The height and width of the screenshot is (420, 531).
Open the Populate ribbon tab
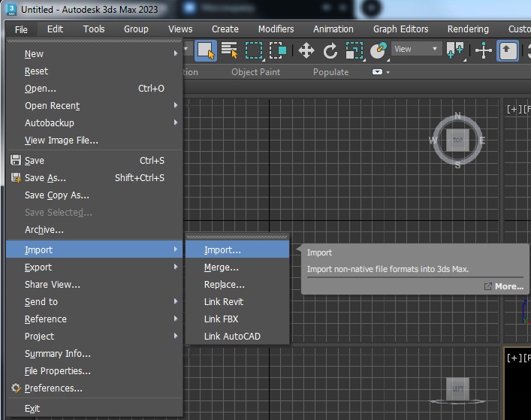(x=330, y=72)
